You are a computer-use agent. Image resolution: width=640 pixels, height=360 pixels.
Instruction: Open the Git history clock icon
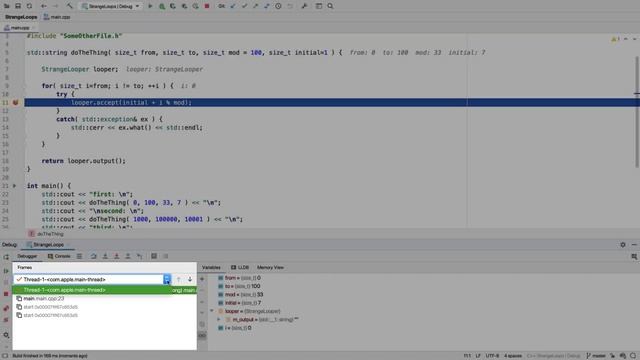pyautogui.click(x=278, y=6)
